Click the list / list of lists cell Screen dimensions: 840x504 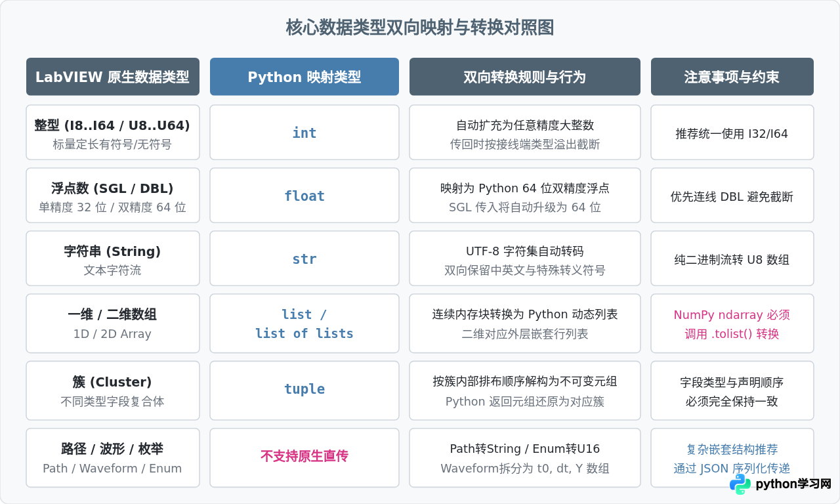point(304,324)
